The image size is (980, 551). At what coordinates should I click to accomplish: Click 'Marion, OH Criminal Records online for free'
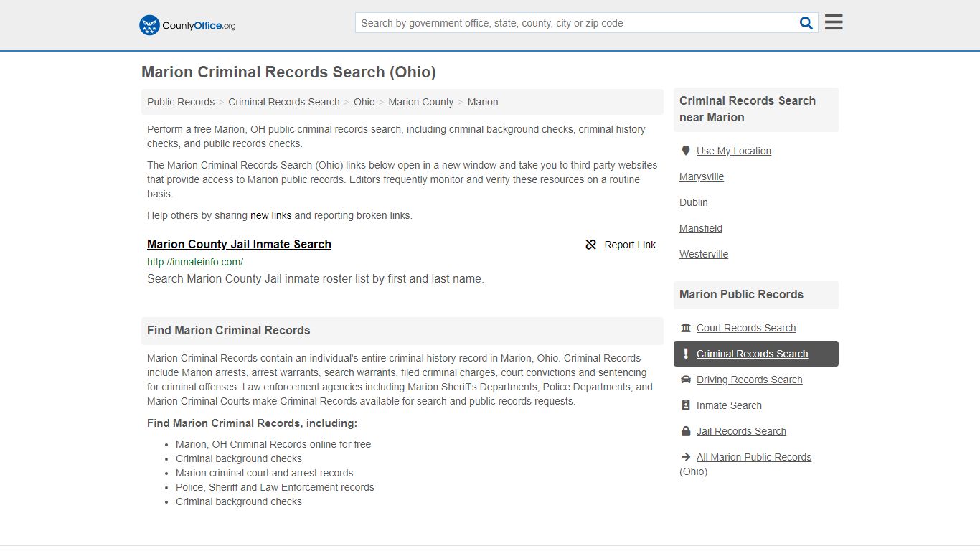click(273, 444)
